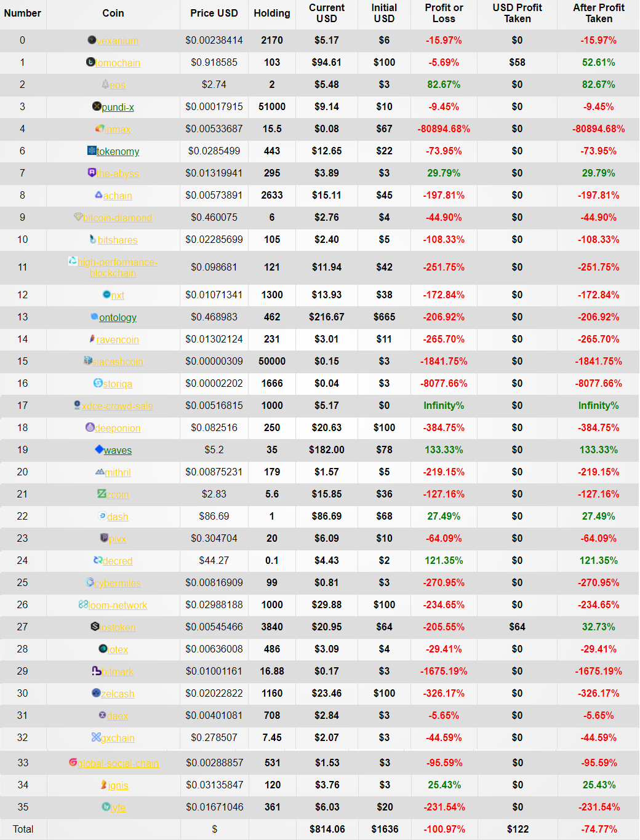This screenshot has width=640, height=840.
Task: Click the storiqa coin icon
Action: (x=98, y=383)
